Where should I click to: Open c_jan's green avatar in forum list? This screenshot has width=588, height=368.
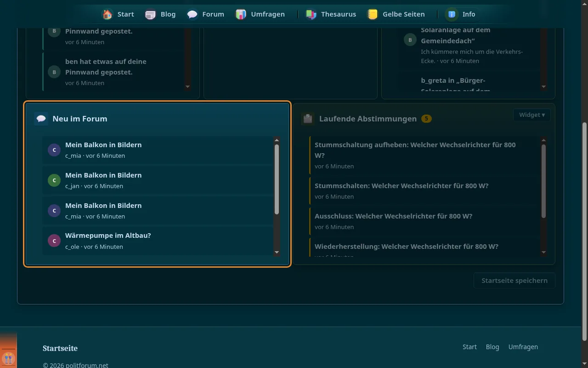(x=54, y=180)
